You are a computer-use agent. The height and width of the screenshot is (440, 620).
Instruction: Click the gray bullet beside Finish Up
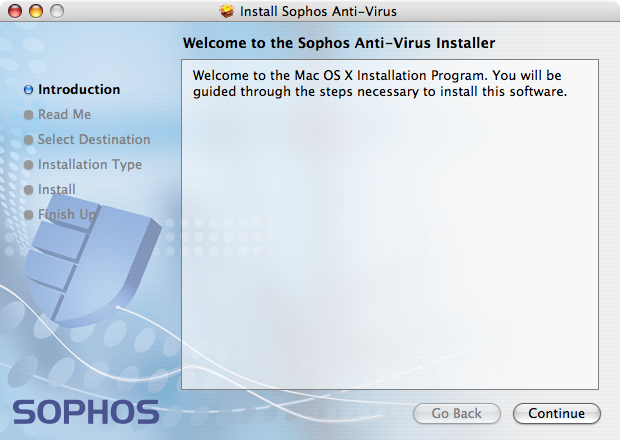[x=28, y=215]
